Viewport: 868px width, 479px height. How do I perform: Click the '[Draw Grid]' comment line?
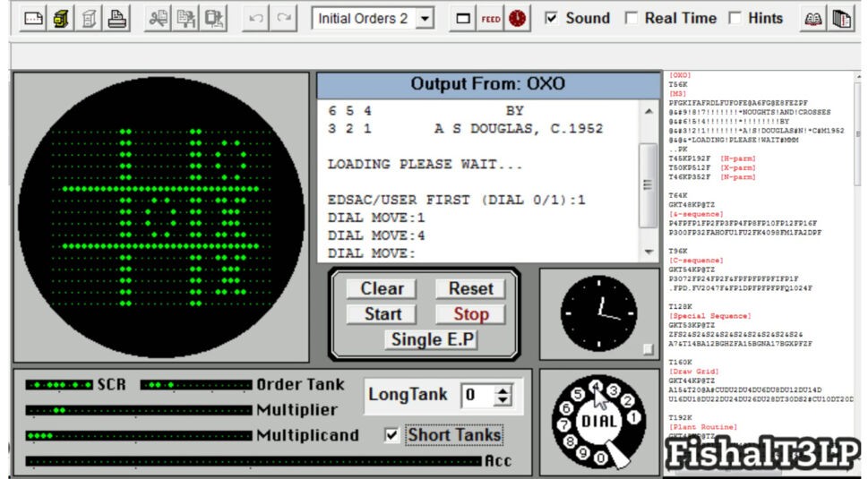(693, 372)
